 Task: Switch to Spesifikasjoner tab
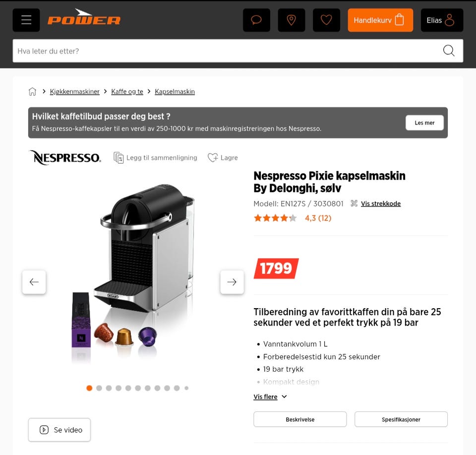401,419
